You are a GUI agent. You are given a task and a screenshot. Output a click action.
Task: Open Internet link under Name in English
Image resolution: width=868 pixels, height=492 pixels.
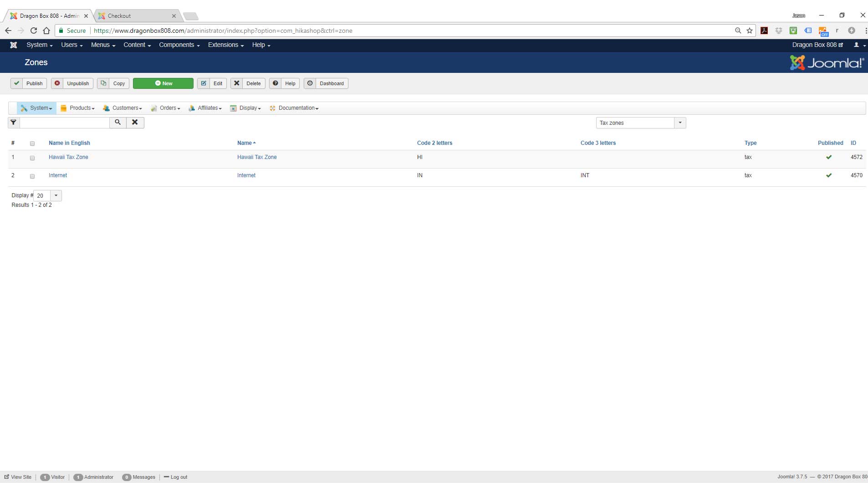point(58,175)
